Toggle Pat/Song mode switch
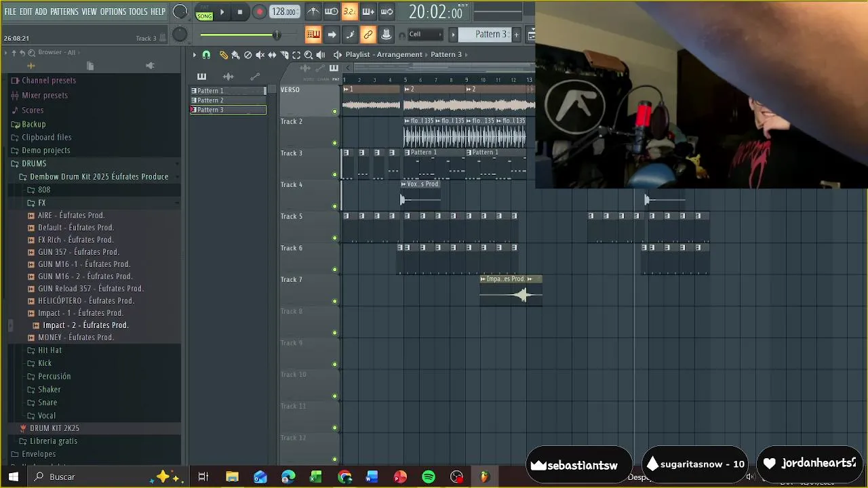 [x=204, y=12]
